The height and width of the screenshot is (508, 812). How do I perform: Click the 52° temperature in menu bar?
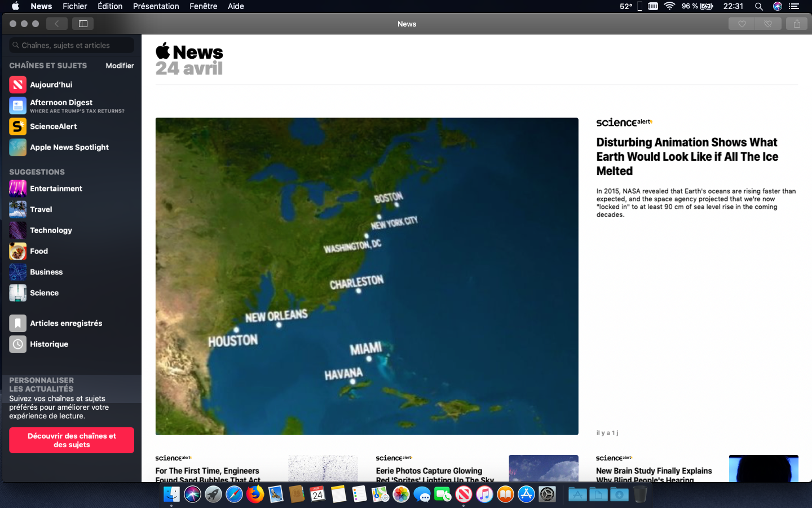point(626,6)
